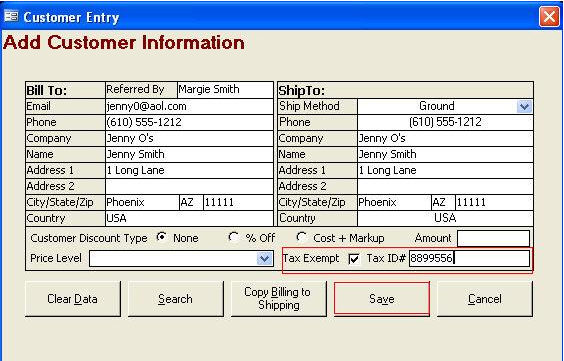Click the Bill To Country field USA
Image resolution: width=564 pixels, height=361 pixels.
pos(189,218)
